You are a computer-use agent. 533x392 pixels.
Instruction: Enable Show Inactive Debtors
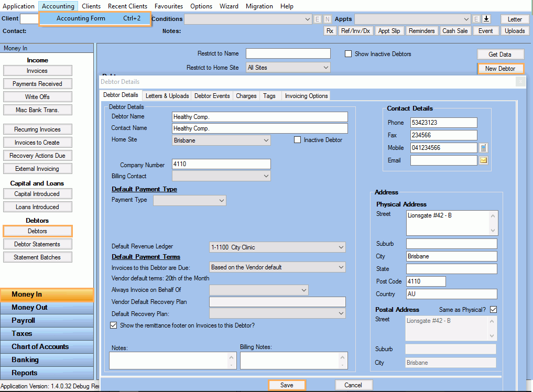349,53
